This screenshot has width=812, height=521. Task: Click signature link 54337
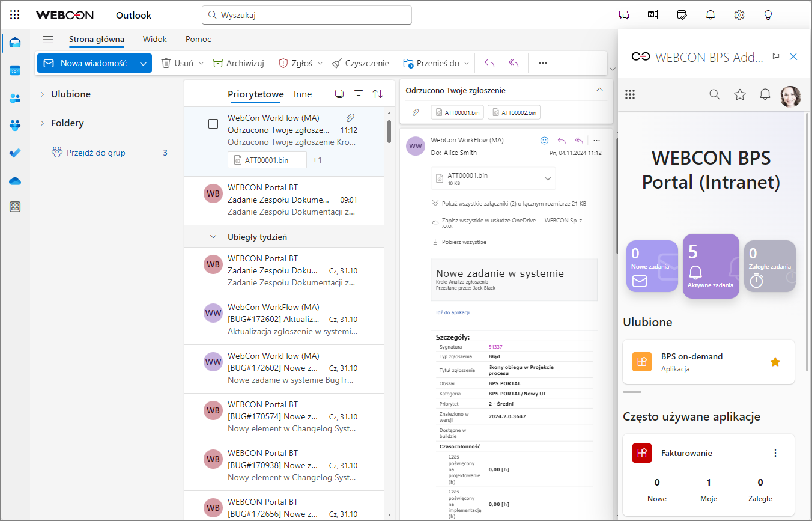(x=495, y=347)
